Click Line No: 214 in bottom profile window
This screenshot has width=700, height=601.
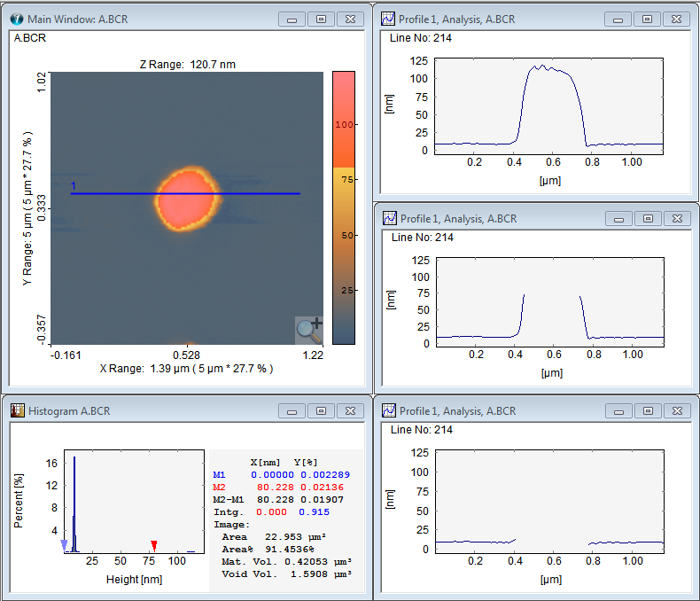click(422, 430)
